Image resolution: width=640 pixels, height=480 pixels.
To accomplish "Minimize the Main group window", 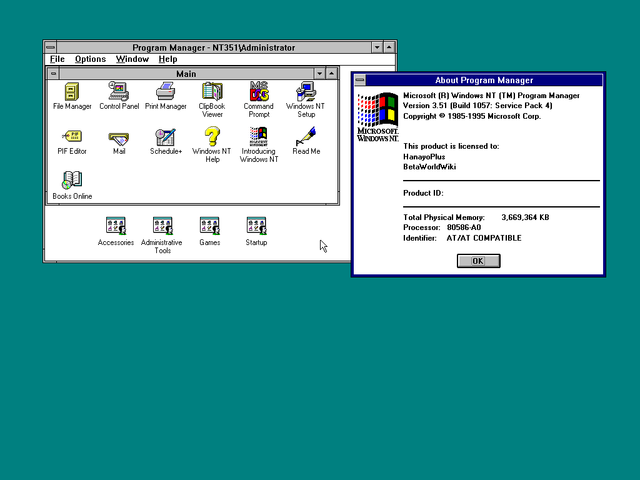I will coord(320,73).
